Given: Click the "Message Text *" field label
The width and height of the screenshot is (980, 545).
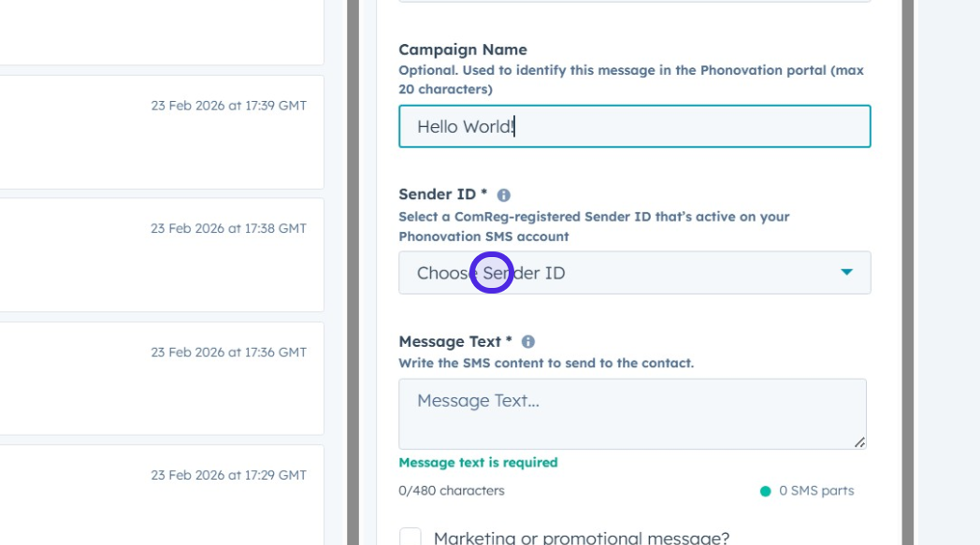Looking at the screenshot, I should point(454,341).
